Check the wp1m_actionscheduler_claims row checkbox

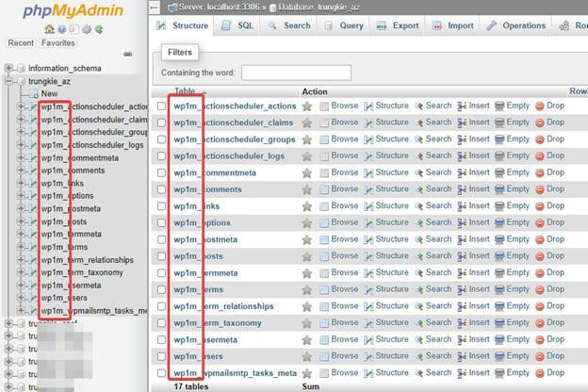click(162, 122)
